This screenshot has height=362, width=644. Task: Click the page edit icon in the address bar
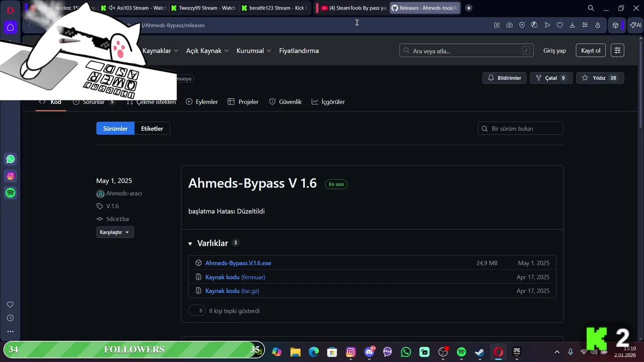pos(497,25)
